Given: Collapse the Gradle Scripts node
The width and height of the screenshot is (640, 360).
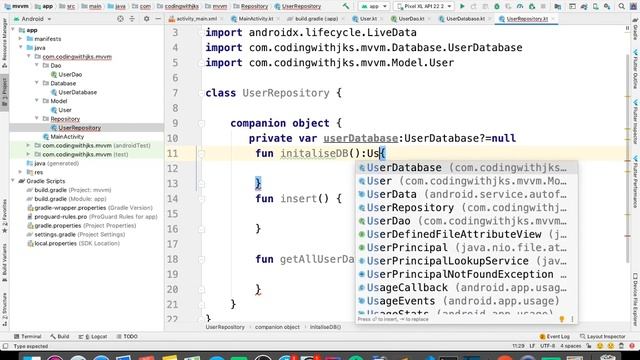Looking at the screenshot, I should pos(13,181).
